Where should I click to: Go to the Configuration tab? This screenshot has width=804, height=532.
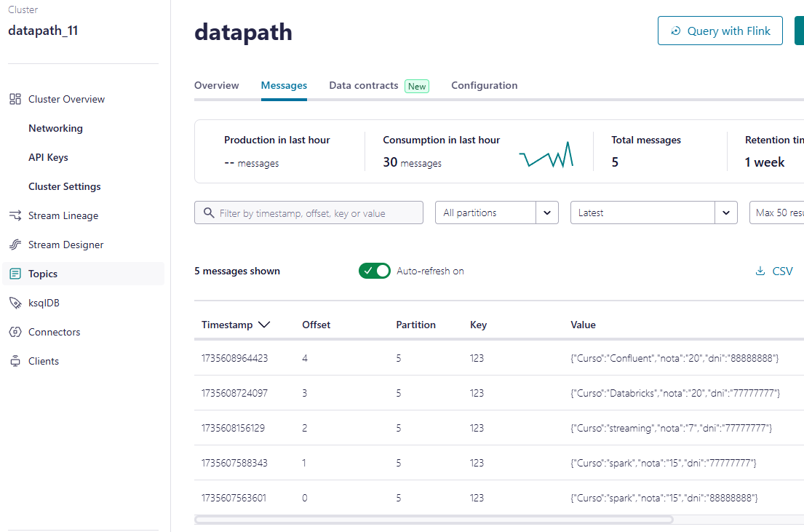click(485, 85)
